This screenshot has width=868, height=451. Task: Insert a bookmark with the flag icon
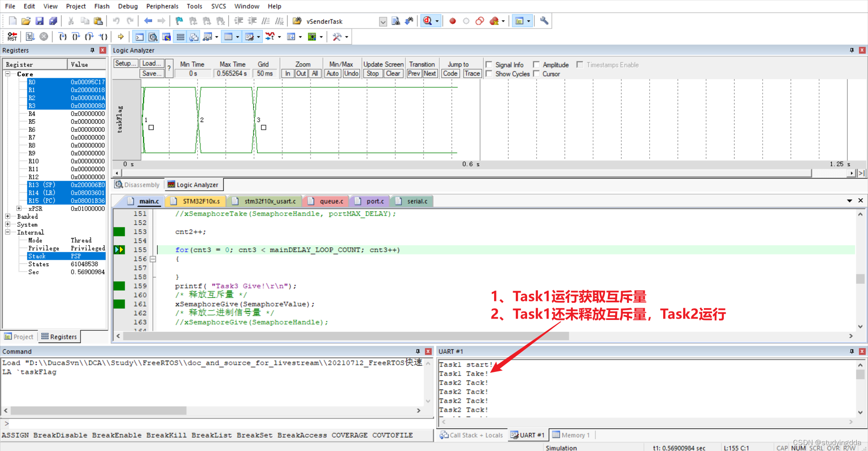[x=179, y=21]
